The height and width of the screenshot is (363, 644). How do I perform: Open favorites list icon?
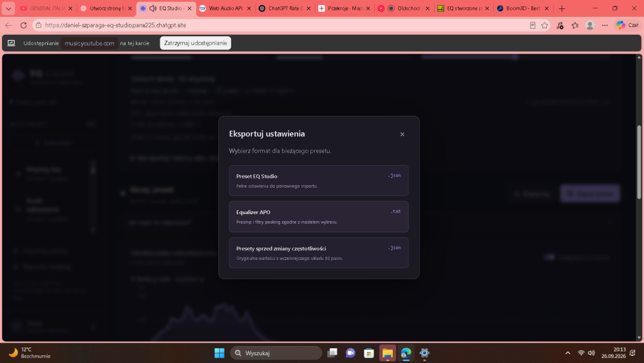[x=575, y=26]
